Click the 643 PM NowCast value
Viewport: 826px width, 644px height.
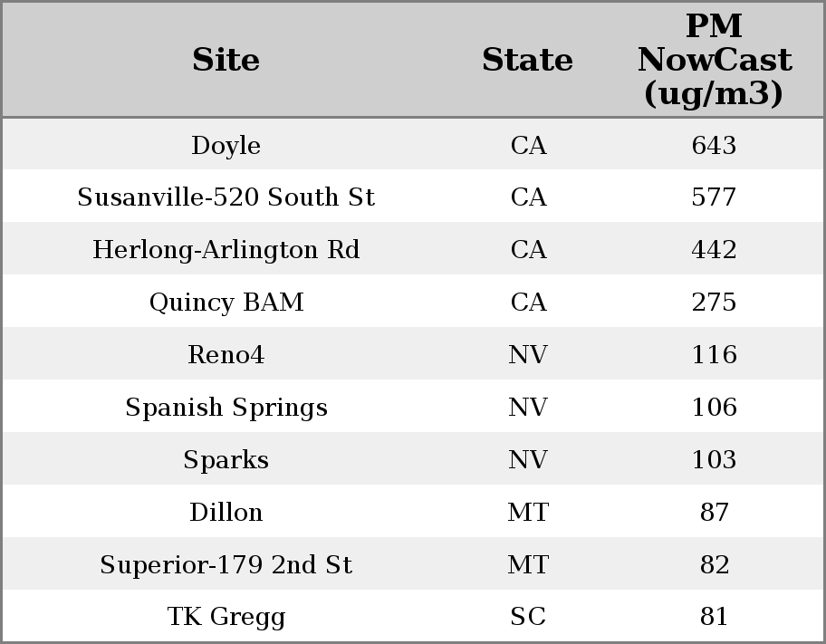pyautogui.click(x=714, y=146)
